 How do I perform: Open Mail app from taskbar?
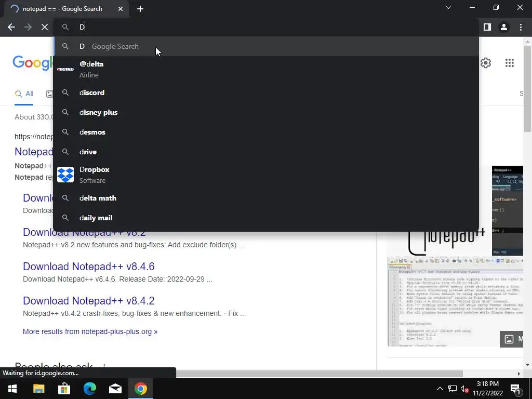pyautogui.click(x=115, y=389)
